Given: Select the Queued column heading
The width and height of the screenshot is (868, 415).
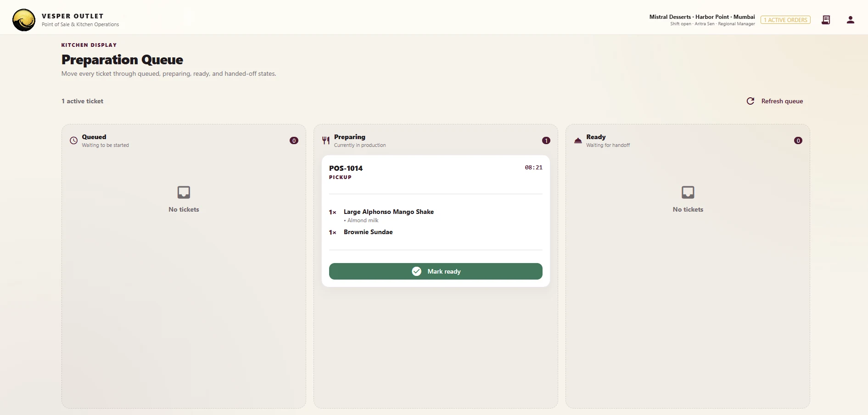Looking at the screenshot, I should pos(94,137).
